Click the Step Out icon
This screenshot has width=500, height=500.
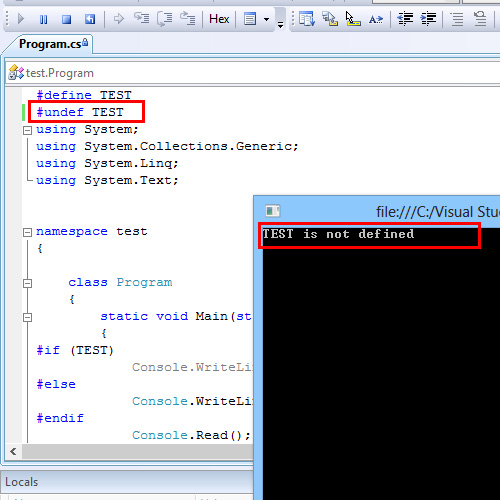pos(187,18)
